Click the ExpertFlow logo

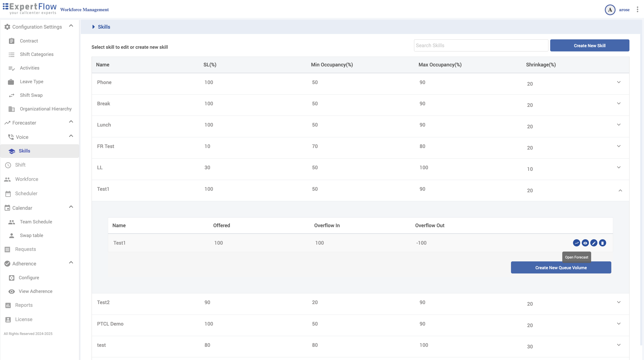pos(30,9)
